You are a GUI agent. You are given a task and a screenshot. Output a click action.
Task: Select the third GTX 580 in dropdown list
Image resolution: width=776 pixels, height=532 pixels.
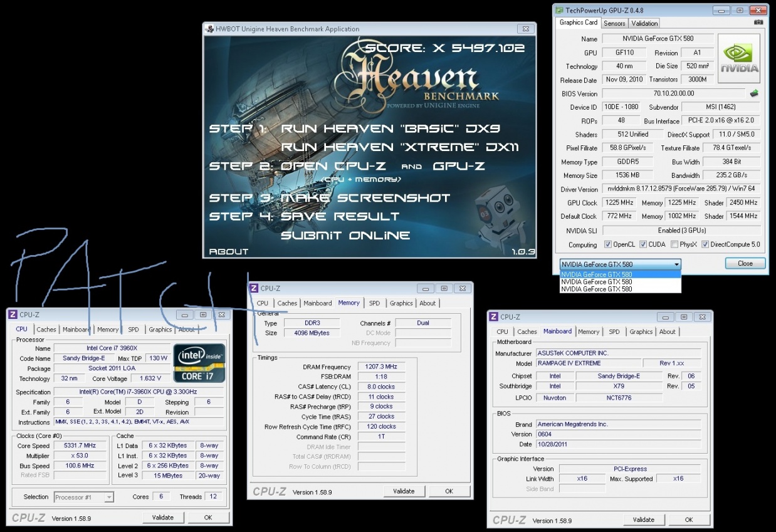(596, 289)
